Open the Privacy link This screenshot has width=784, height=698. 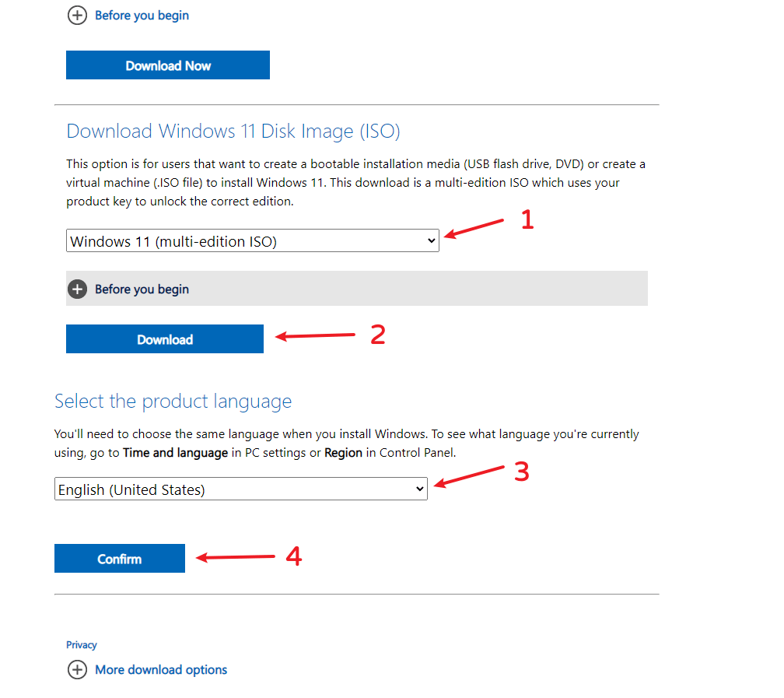click(82, 645)
